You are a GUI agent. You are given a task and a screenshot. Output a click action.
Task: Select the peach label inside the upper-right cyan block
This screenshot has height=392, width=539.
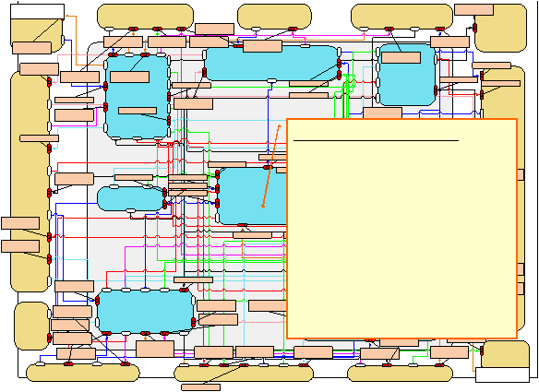pyautogui.click(x=401, y=58)
